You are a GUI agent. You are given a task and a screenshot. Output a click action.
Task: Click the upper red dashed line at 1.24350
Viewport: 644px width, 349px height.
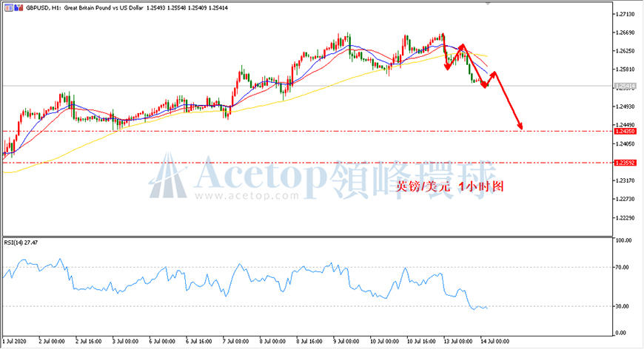point(308,131)
